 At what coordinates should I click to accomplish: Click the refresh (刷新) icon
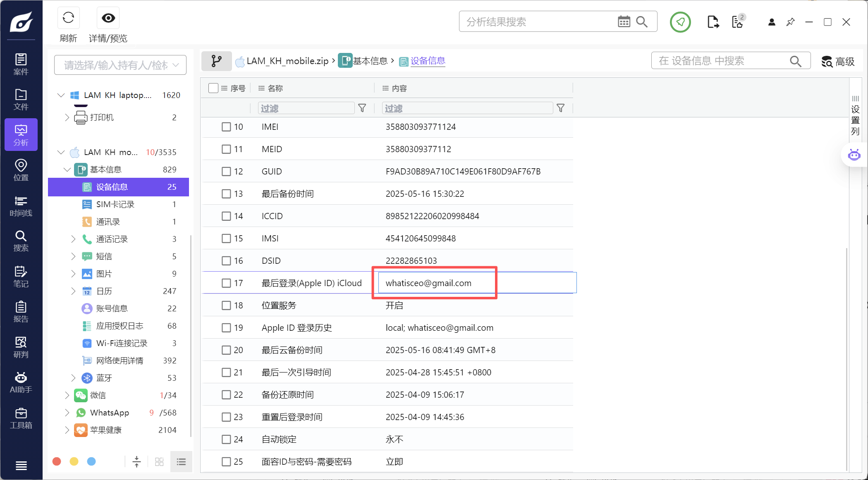tap(68, 18)
